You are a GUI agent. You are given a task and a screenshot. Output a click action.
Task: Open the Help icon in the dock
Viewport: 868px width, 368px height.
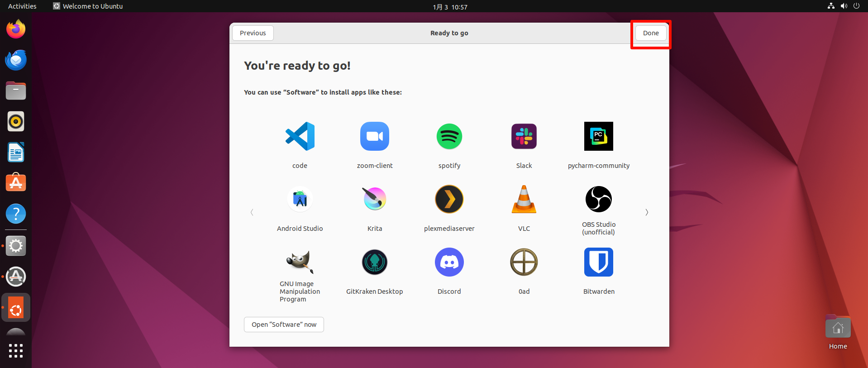point(16,214)
